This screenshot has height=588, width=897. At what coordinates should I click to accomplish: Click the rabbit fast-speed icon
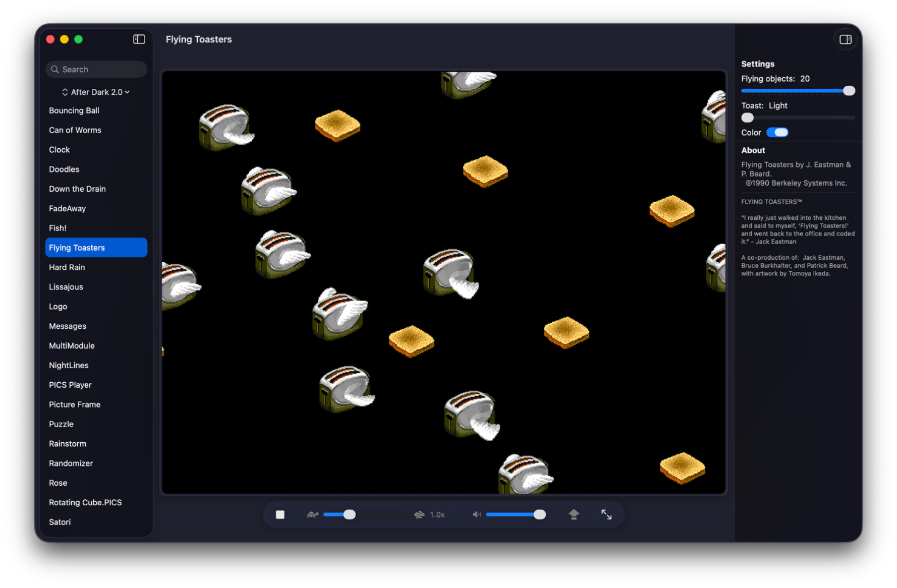(x=419, y=514)
